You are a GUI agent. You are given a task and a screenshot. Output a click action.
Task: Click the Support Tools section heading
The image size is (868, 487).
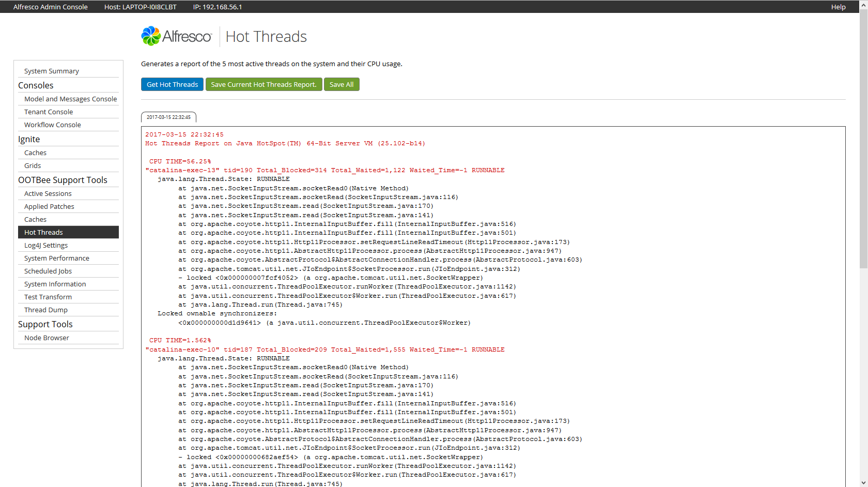tap(45, 324)
